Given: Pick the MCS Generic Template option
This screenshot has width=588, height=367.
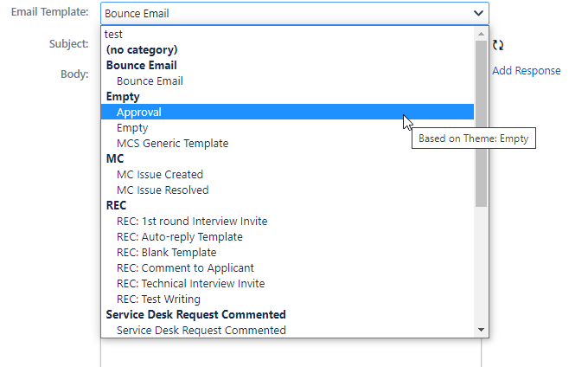Looking at the screenshot, I should coord(287,143).
